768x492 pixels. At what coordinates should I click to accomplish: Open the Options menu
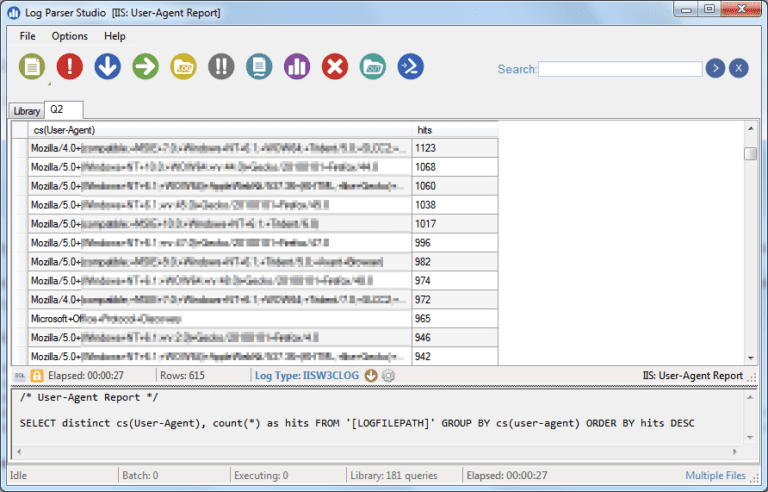pos(70,36)
